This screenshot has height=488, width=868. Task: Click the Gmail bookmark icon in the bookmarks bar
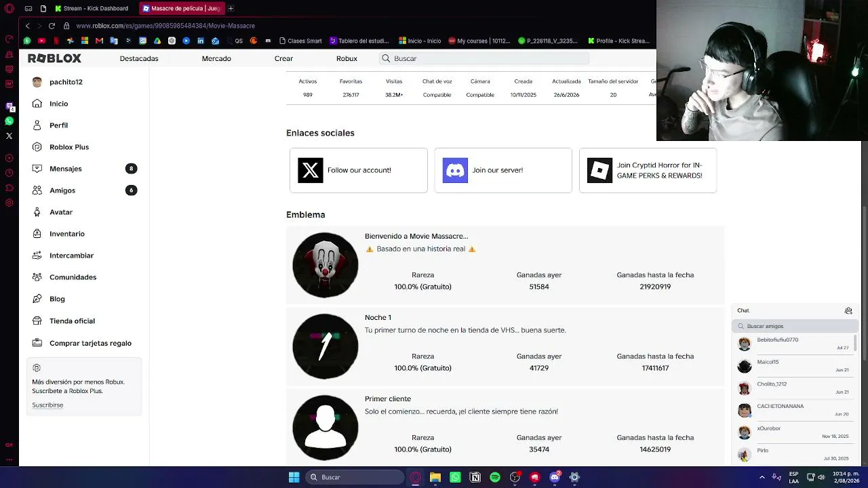100,41
